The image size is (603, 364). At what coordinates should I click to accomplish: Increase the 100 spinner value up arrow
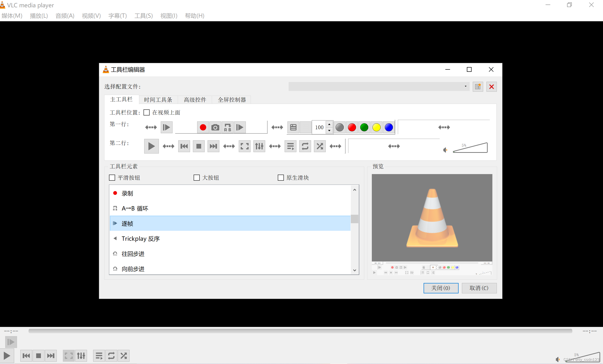click(x=329, y=124)
